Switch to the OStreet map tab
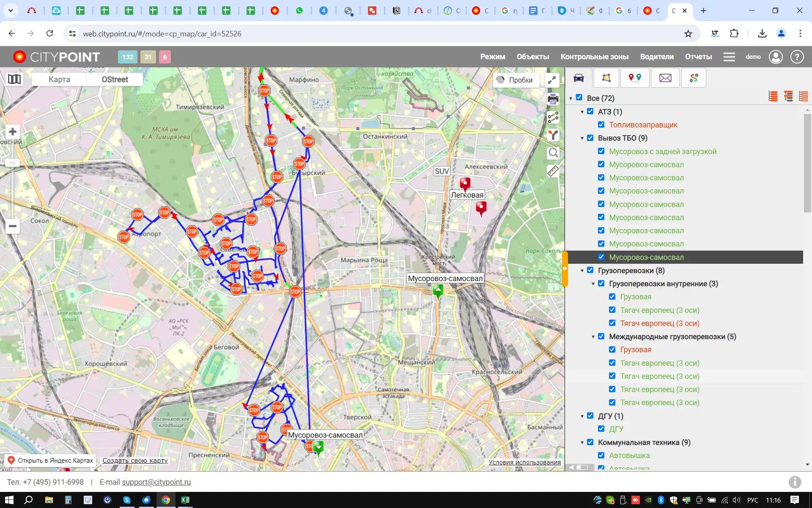The image size is (812, 508). tap(115, 79)
